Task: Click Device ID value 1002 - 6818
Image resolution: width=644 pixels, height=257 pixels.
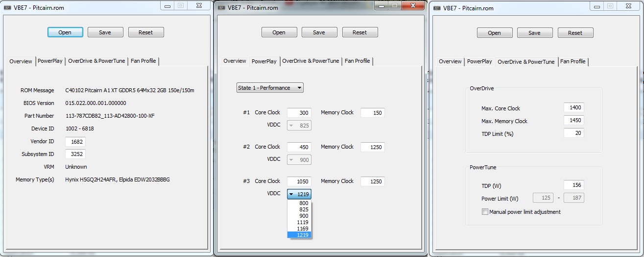Action: (x=80, y=128)
